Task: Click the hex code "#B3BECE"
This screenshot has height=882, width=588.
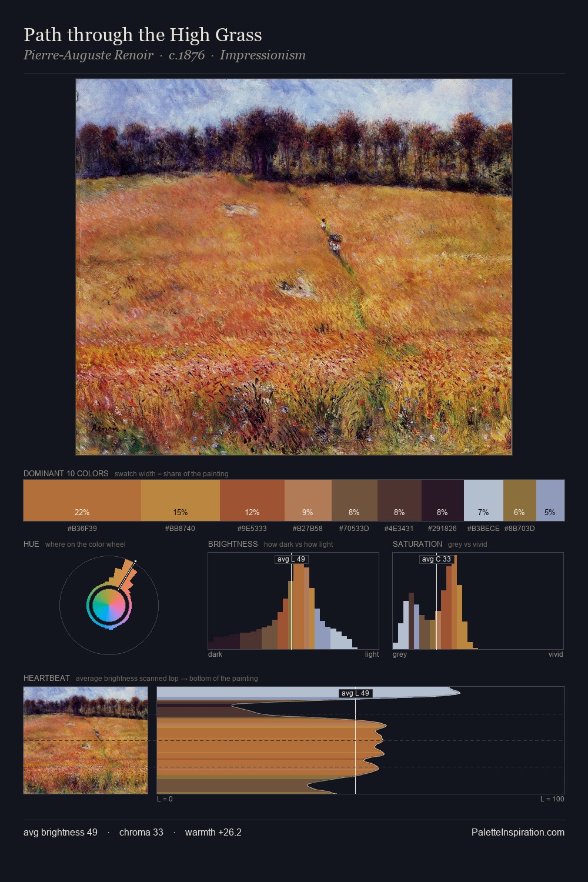Action: [483, 528]
